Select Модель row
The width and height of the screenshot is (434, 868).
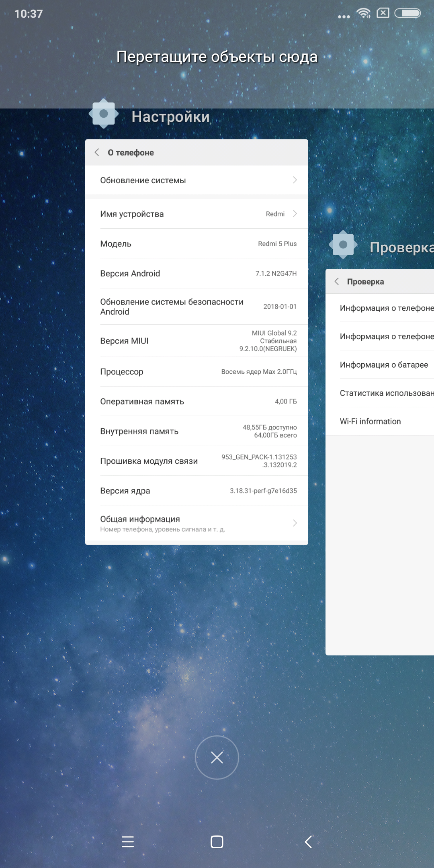[x=197, y=244]
